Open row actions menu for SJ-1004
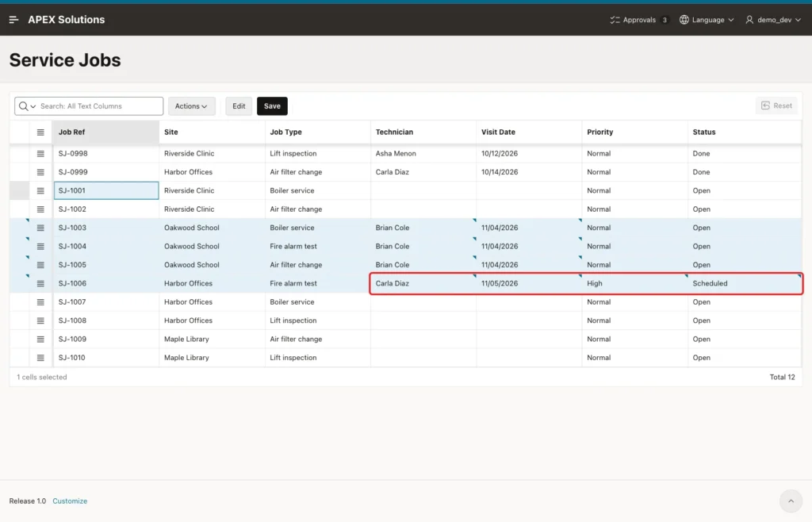The height and width of the screenshot is (522, 812). point(40,247)
